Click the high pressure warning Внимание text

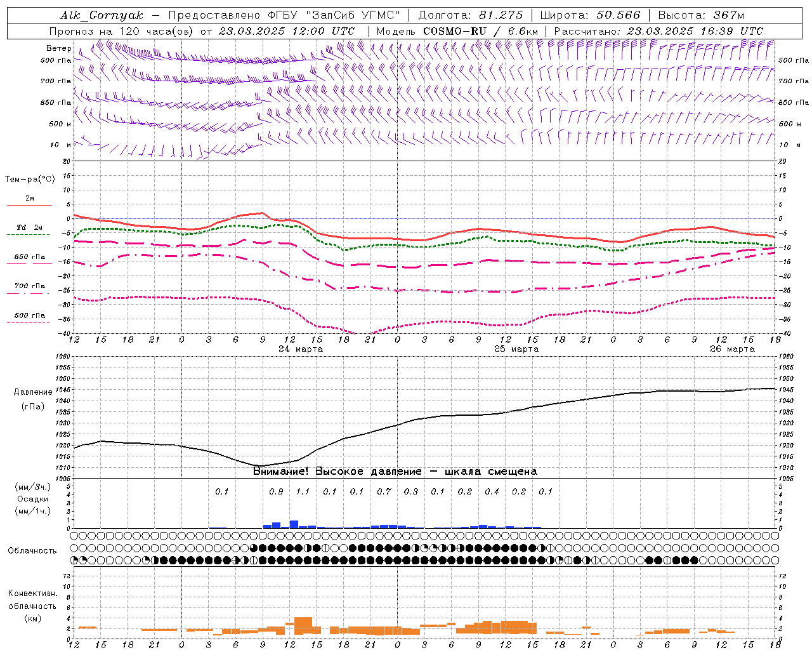point(395,472)
